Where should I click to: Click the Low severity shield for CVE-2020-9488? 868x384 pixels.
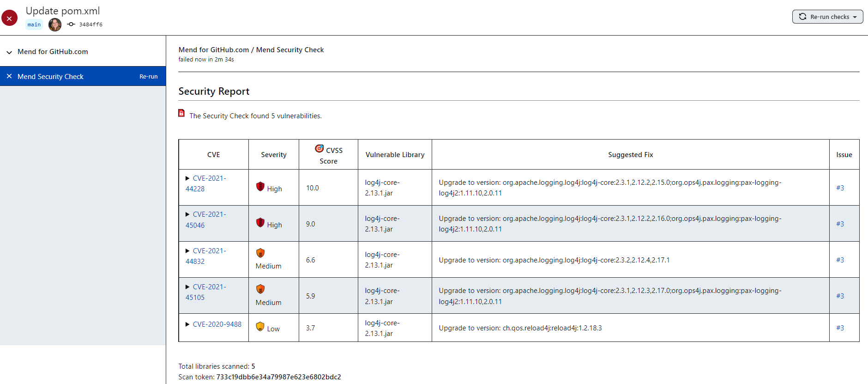(x=260, y=326)
